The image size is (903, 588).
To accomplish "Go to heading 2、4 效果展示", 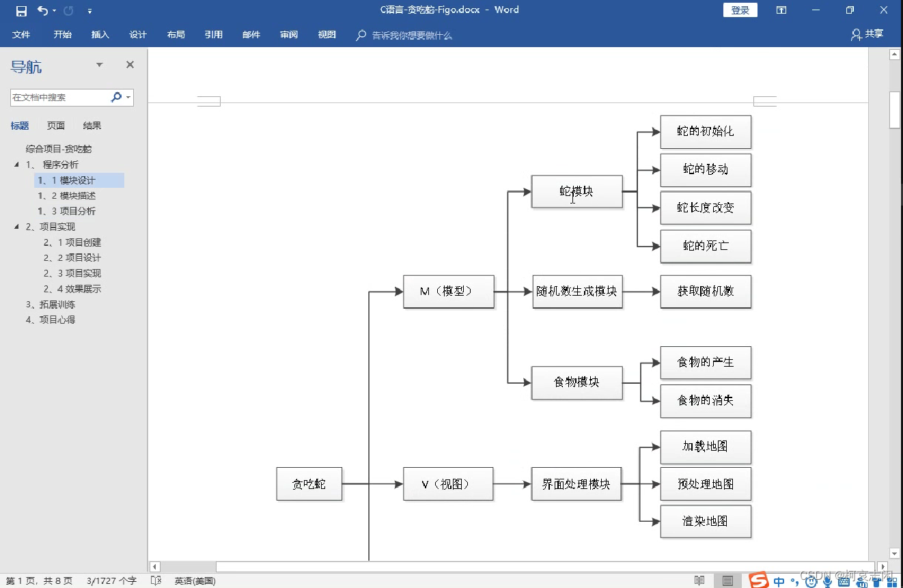I will 72,289.
